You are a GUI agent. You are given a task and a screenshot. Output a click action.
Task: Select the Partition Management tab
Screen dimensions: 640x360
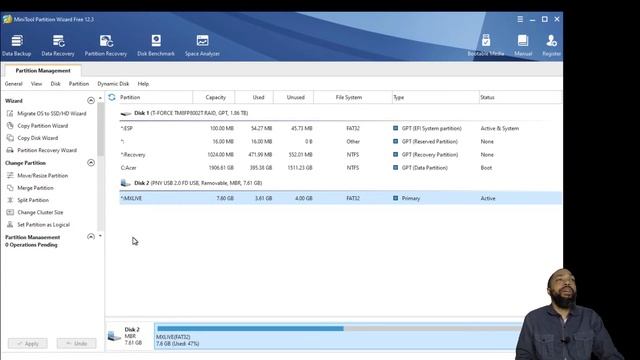click(43, 71)
